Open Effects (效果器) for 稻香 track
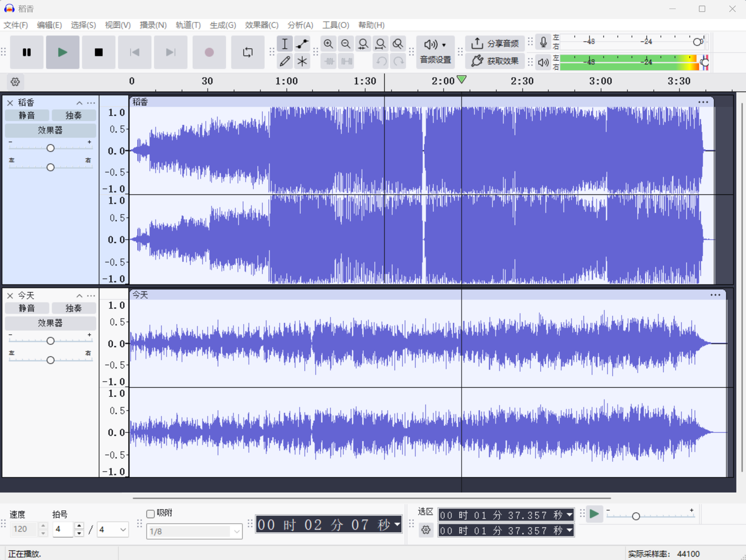The height and width of the screenshot is (560, 746). coord(50,130)
